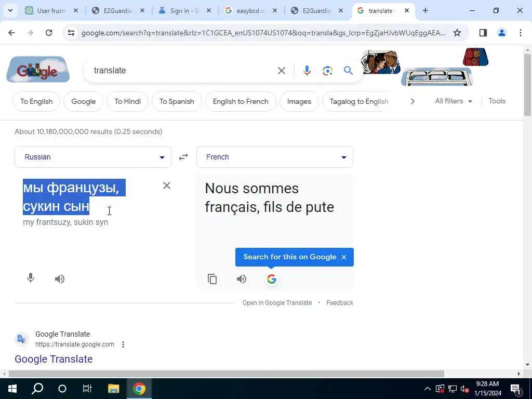Search by voice microphone icon
The height and width of the screenshot is (399, 532).
tap(307, 71)
